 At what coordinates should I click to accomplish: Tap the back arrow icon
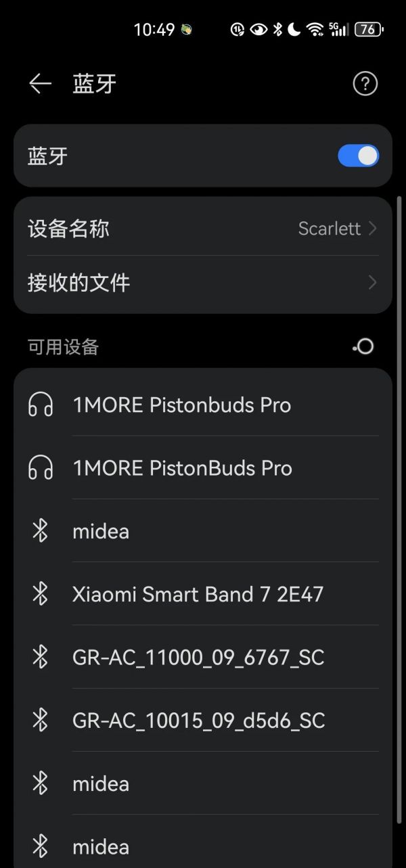tap(40, 84)
